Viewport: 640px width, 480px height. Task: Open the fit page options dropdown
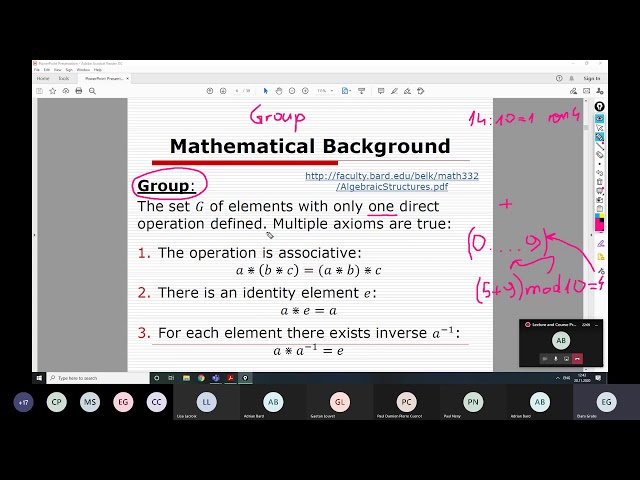coord(346,91)
